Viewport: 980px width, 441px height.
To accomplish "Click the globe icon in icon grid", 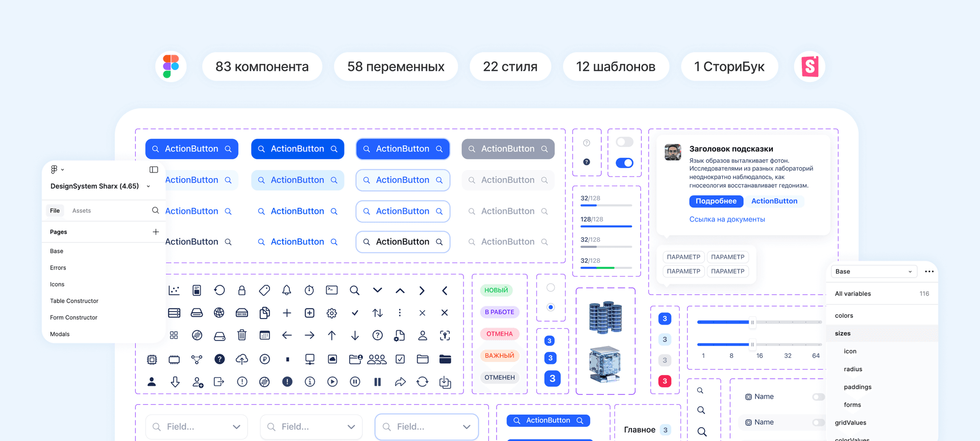I will pyautogui.click(x=219, y=313).
